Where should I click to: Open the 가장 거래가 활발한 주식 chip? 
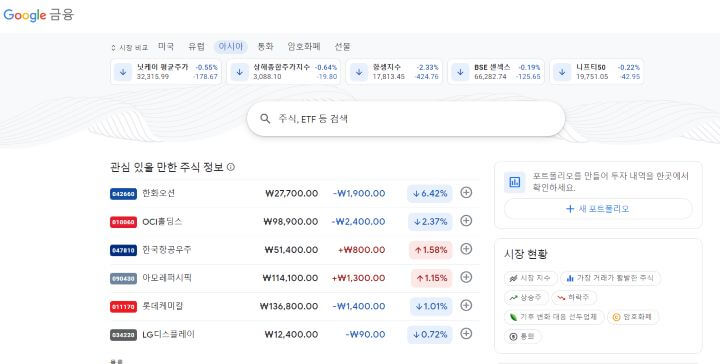click(610, 278)
